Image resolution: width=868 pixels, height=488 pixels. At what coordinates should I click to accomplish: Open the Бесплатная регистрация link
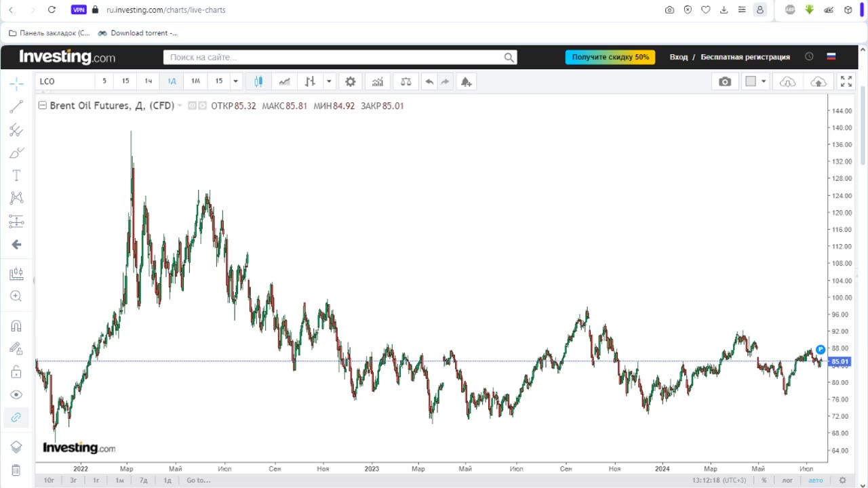point(745,57)
